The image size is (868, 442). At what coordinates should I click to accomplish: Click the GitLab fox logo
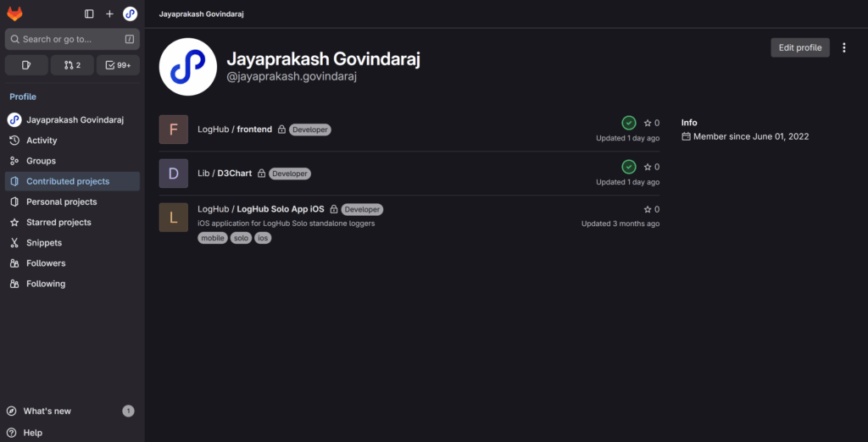pyautogui.click(x=14, y=14)
